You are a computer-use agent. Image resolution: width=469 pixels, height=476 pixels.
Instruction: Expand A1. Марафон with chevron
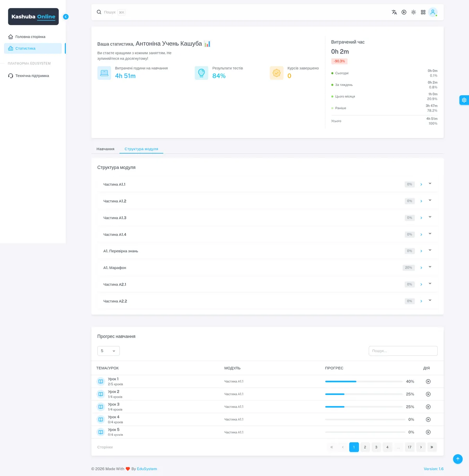430,267
